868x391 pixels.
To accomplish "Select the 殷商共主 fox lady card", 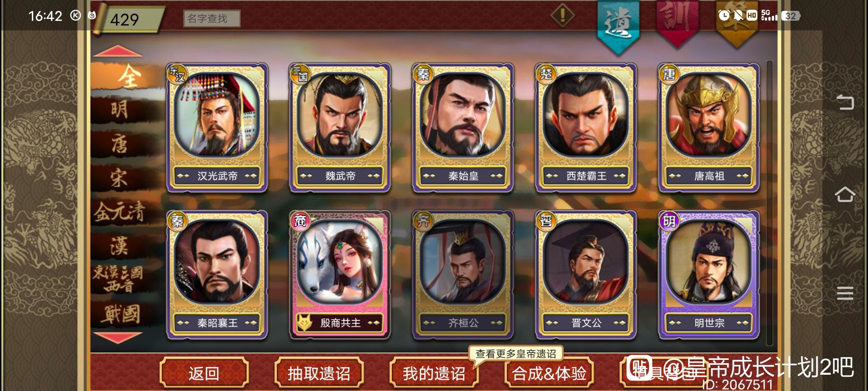I will (340, 274).
